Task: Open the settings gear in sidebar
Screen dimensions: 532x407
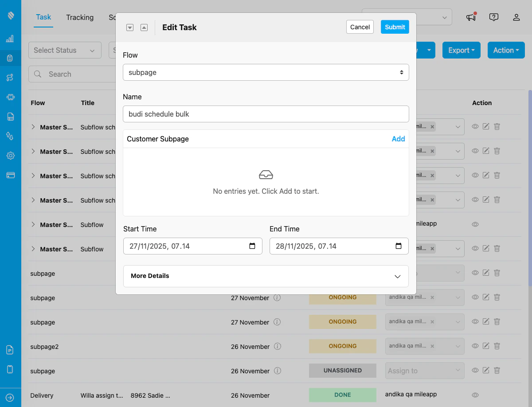Action: [x=10, y=156]
